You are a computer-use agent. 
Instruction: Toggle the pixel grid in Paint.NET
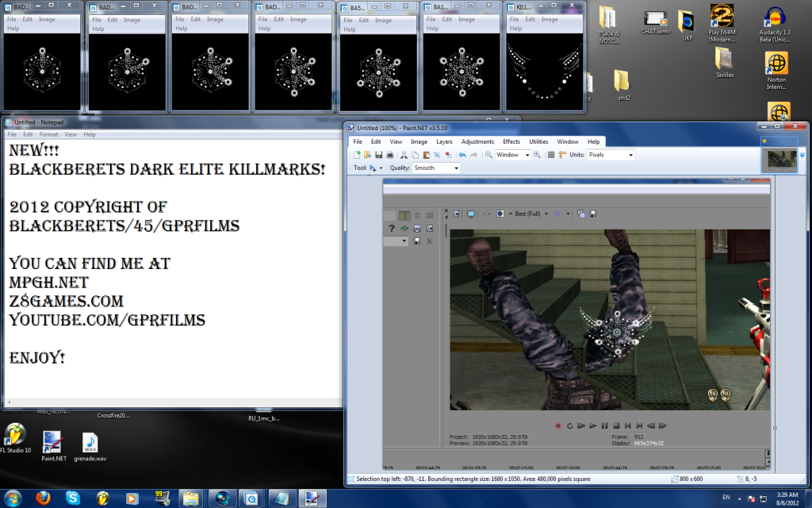[x=551, y=155]
